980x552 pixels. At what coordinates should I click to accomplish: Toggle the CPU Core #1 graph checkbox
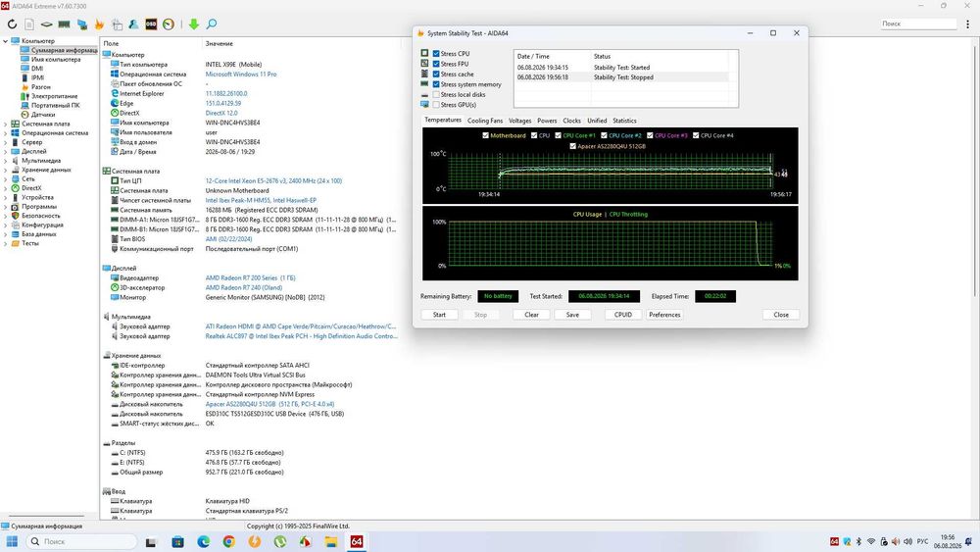(559, 135)
